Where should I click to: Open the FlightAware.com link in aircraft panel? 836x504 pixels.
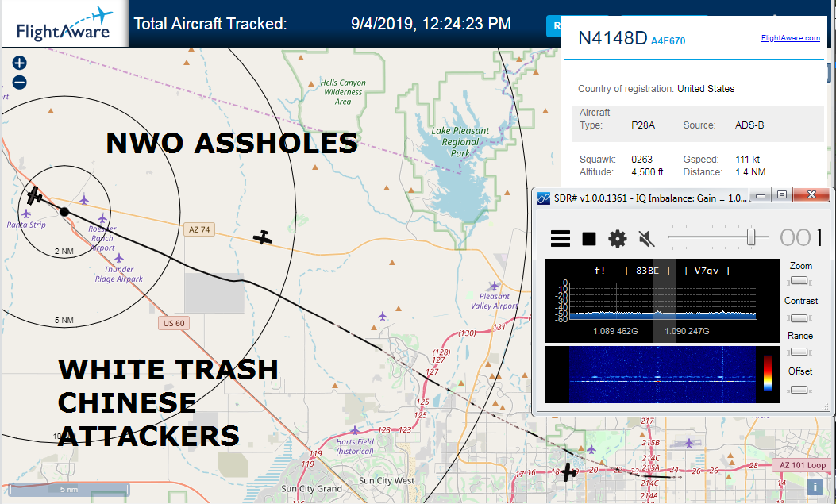(790, 38)
